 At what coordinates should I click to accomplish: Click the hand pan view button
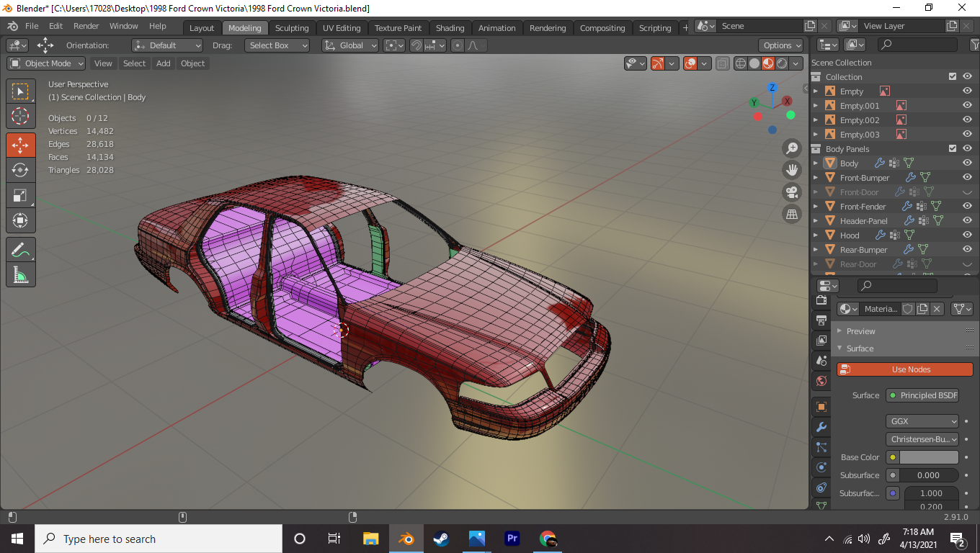[792, 170]
